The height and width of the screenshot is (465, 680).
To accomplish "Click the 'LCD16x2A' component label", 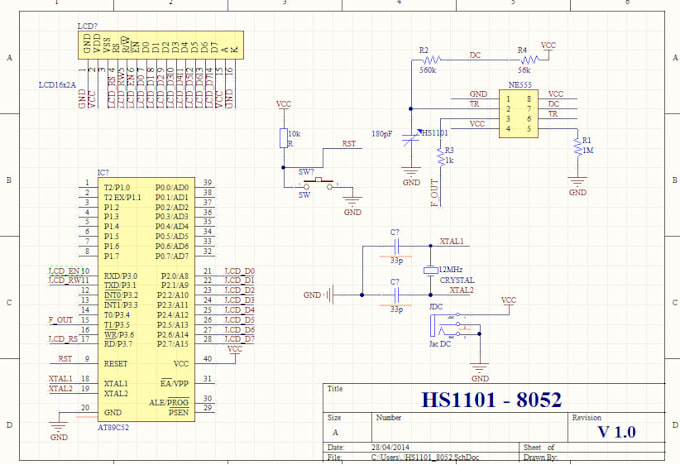I will pyautogui.click(x=57, y=85).
